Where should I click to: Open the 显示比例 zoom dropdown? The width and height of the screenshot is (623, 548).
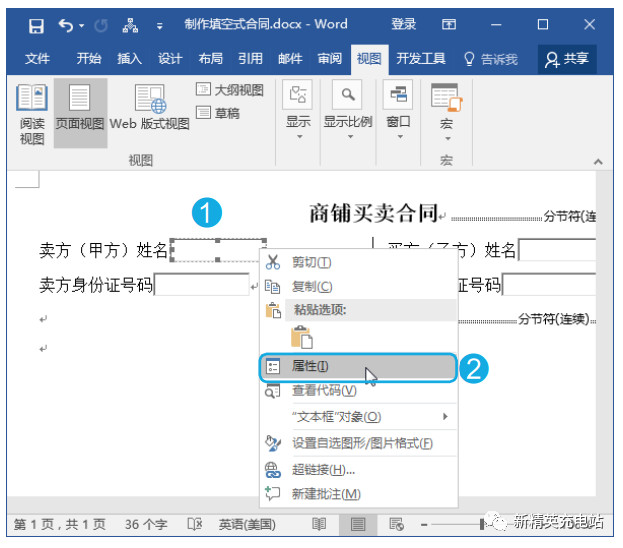point(348,110)
